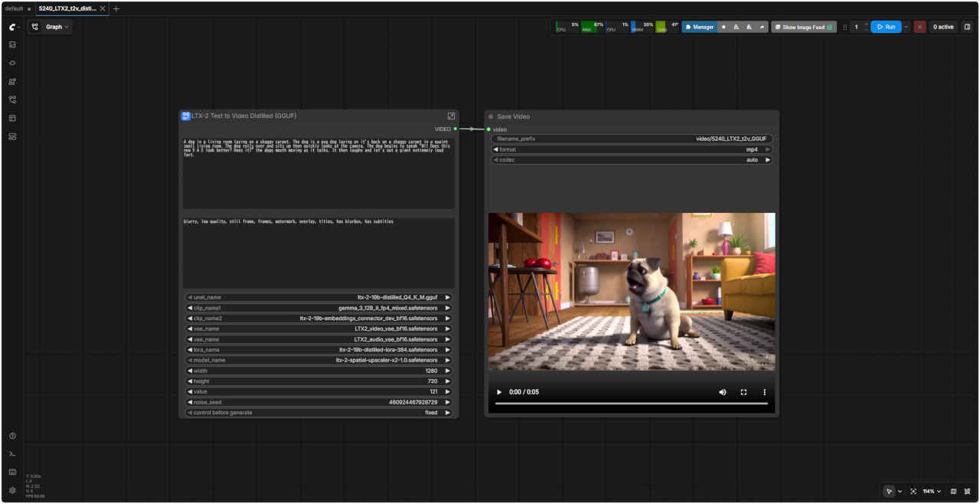Viewport: 980px width, 504px height.
Task: Switch to the default workflow tab
Action: click(x=14, y=8)
